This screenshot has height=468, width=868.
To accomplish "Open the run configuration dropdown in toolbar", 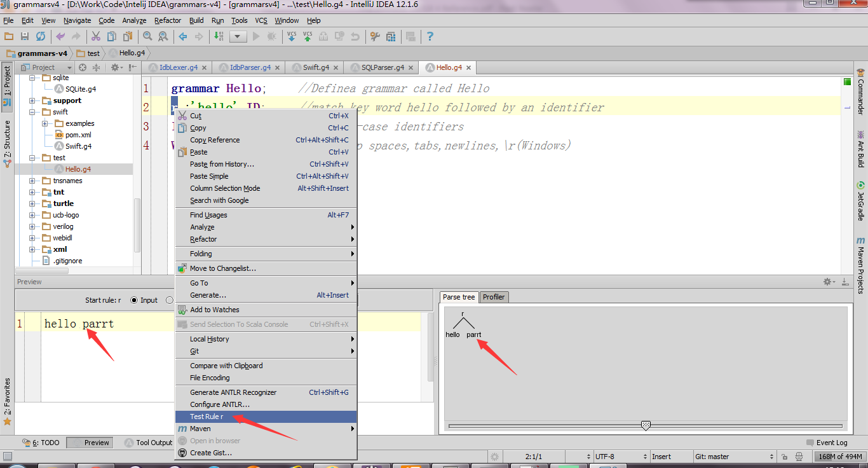I will tap(238, 37).
